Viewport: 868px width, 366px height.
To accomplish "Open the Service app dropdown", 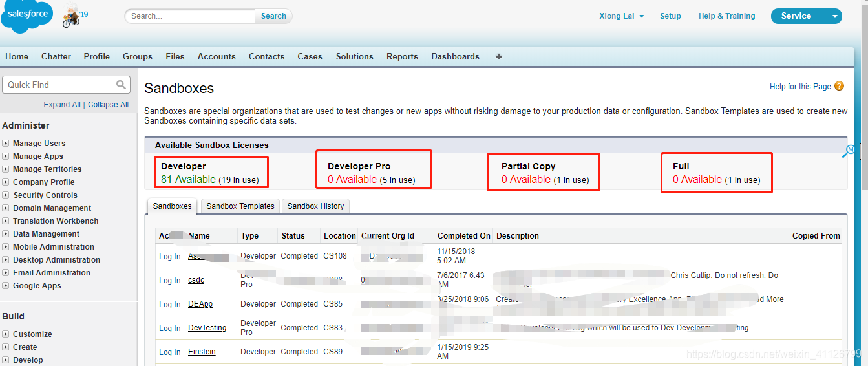I will (807, 16).
